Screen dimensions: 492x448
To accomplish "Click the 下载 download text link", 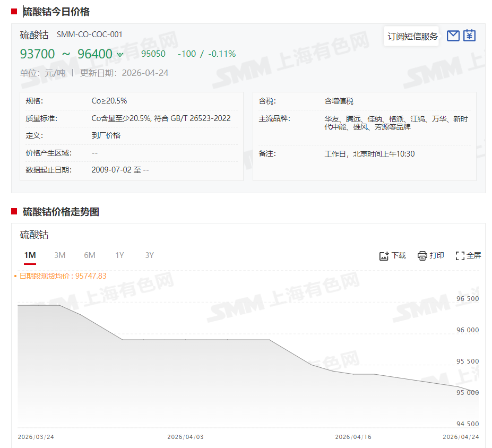I will tap(399, 256).
